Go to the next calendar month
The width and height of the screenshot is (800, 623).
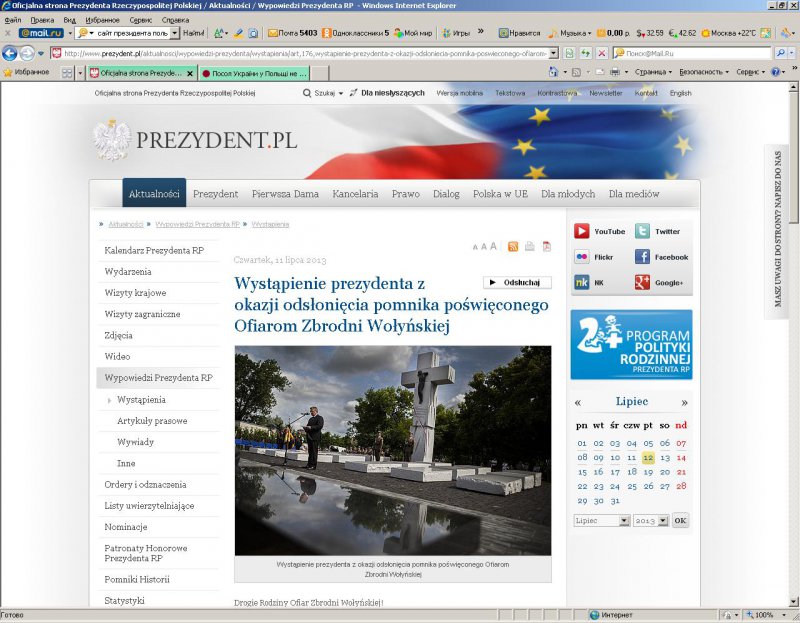[x=684, y=403]
